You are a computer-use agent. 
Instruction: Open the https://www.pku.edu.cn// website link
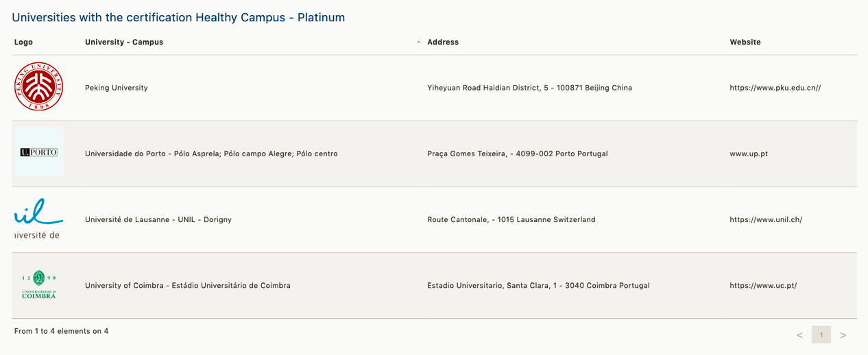[775, 88]
